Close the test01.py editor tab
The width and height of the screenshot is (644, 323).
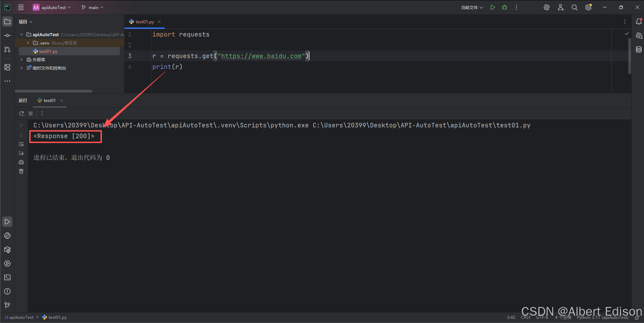tap(159, 22)
